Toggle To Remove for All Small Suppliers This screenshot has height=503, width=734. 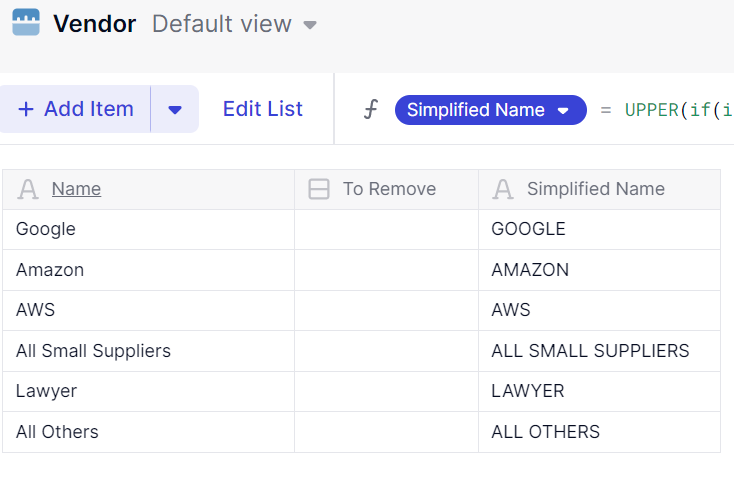coord(386,351)
